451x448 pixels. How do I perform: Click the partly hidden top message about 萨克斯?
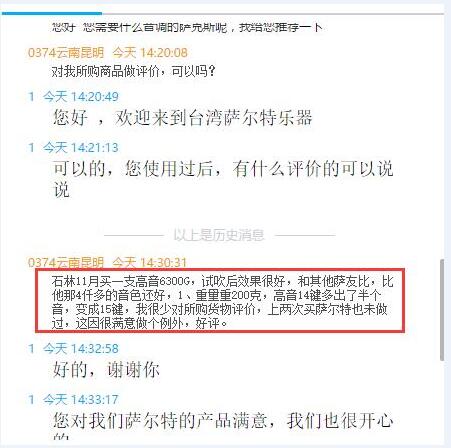click(x=187, y=27)
